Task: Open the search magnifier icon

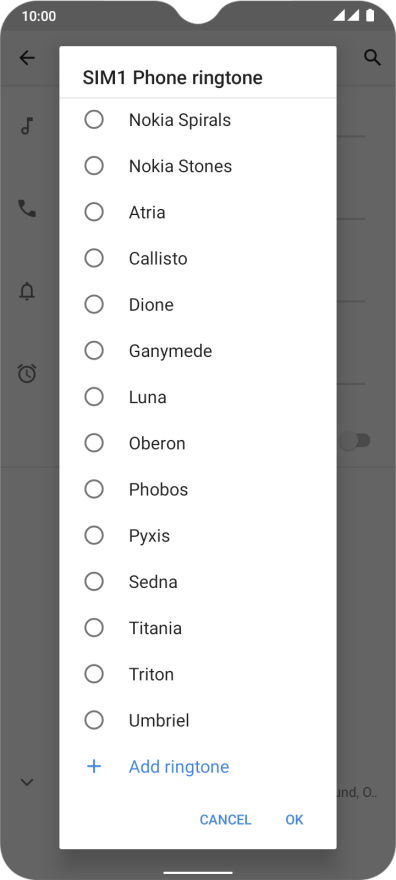Action: pos(372,57)
